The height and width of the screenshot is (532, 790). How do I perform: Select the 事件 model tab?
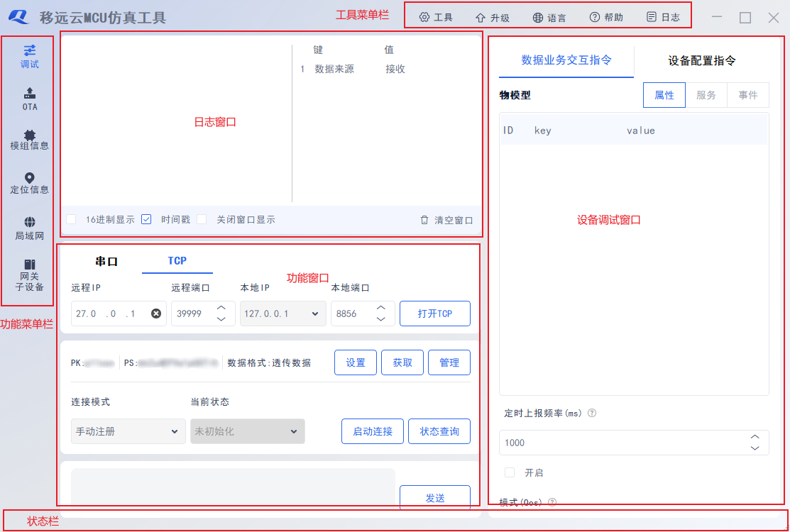748,95
